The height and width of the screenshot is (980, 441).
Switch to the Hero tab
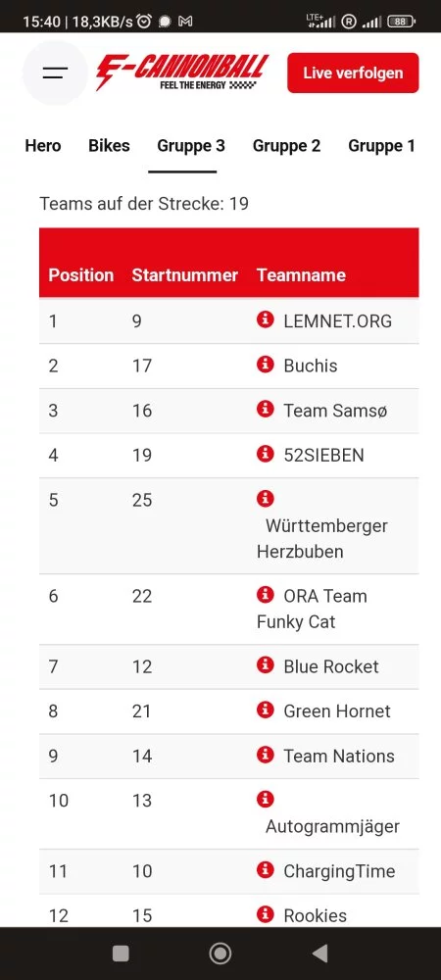tap(43, 146)
